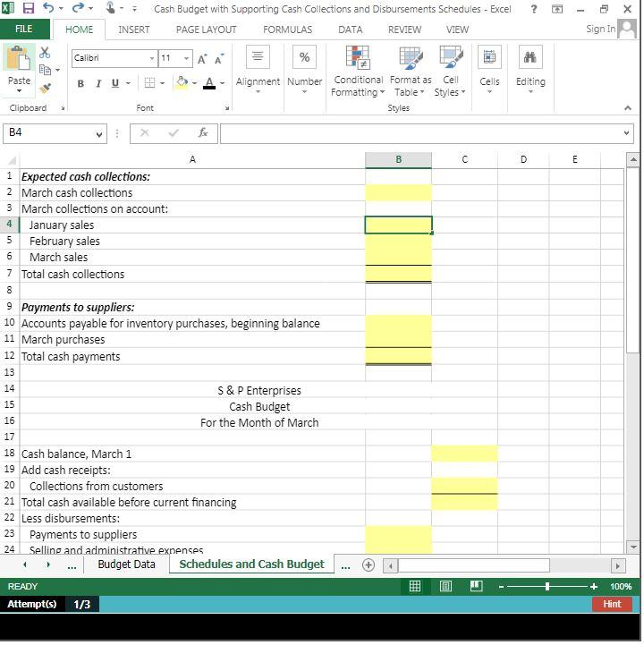Select column B header
Viewport: 644px width, 645px height.
pyautogui.click(x=399, y=159)
